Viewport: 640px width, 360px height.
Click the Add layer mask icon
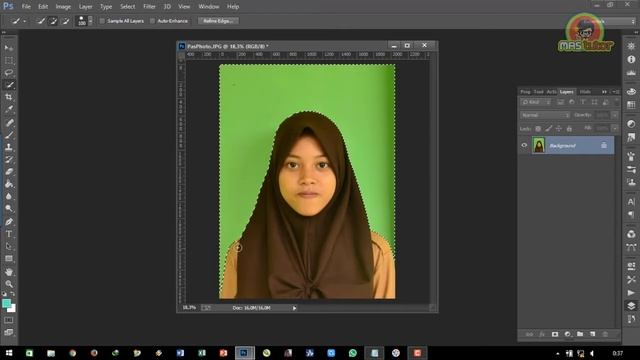[x=555, y=334]
